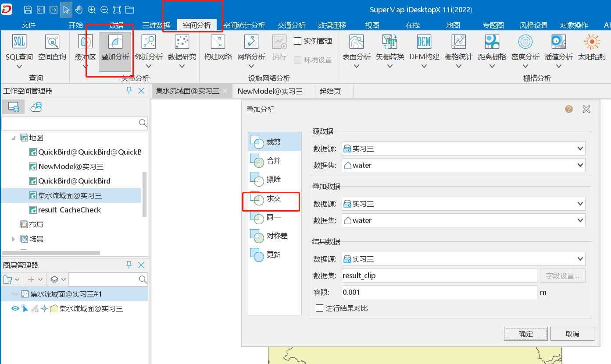Click the 表面分析 icon

click(x=357, y=42)
